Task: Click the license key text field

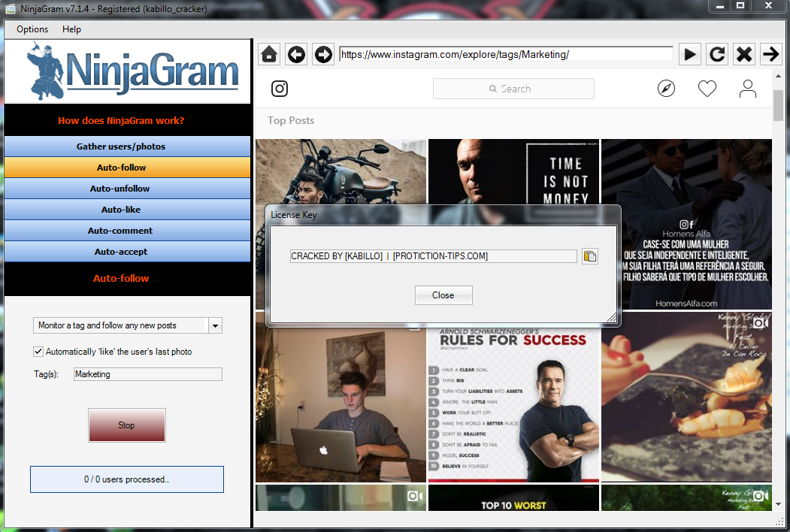Action: coord(433,256)
